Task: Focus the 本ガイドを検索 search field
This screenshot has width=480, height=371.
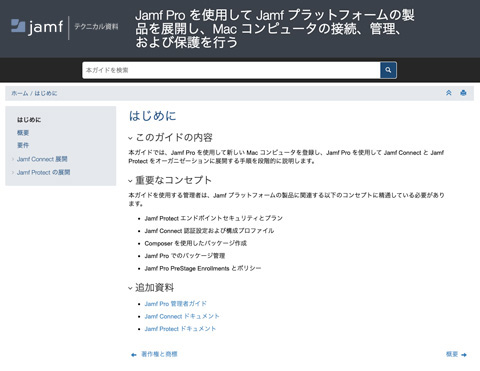Action: 231,70
